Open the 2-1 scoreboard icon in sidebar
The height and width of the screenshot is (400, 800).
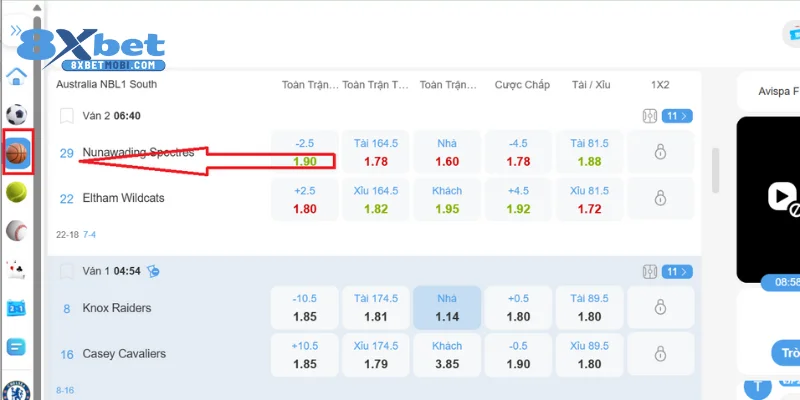pos(16,308)
